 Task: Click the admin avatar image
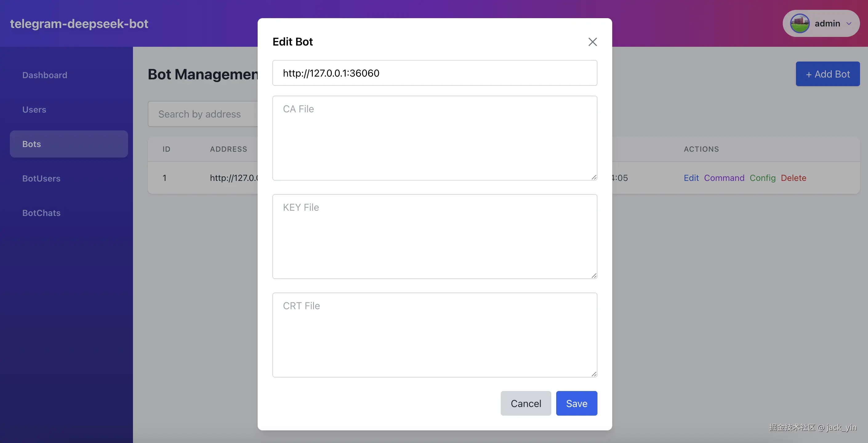click(800, 23)
